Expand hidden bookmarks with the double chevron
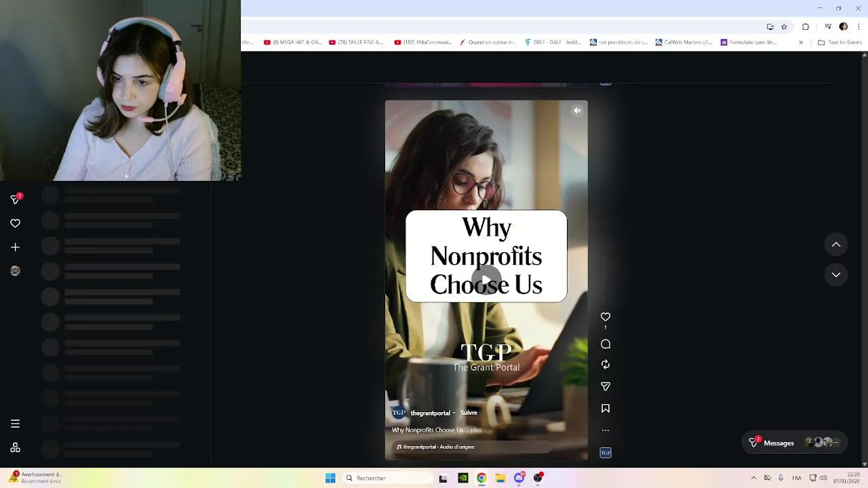The image size is (868, 488). point(801,42)
